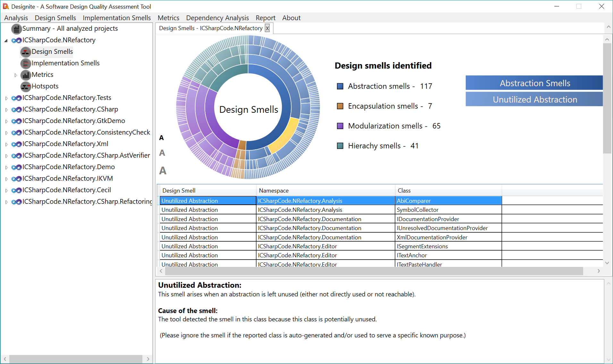Expand the Metrics tree node
Screen dimensions: 613x364
pos(15,75)
